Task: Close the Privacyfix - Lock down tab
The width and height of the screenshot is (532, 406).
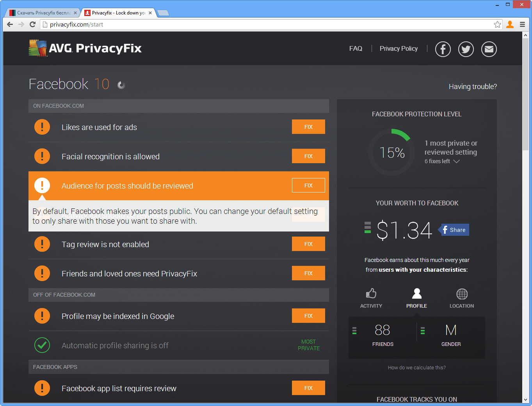Action: (x=150, y=13)
